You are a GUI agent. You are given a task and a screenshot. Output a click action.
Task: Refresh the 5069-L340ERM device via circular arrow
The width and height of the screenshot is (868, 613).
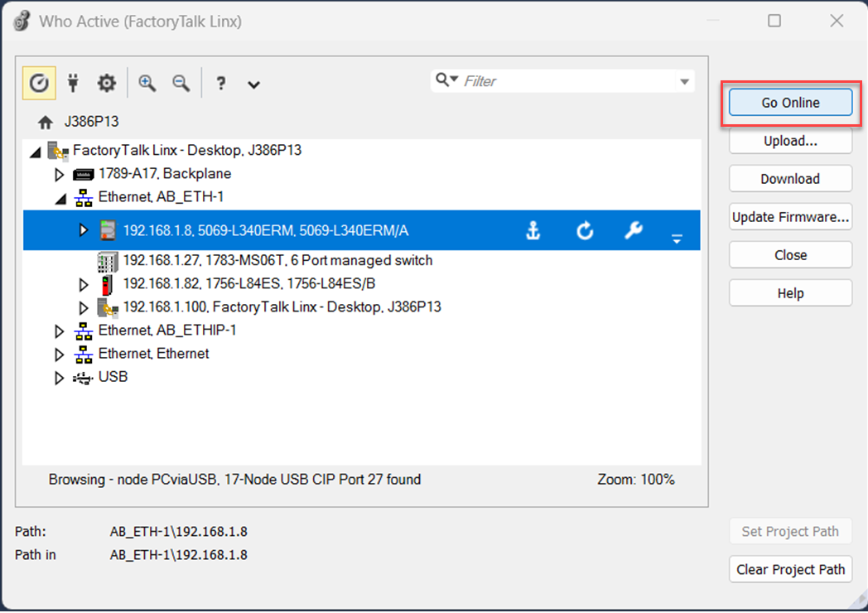(x=585, y=230)
